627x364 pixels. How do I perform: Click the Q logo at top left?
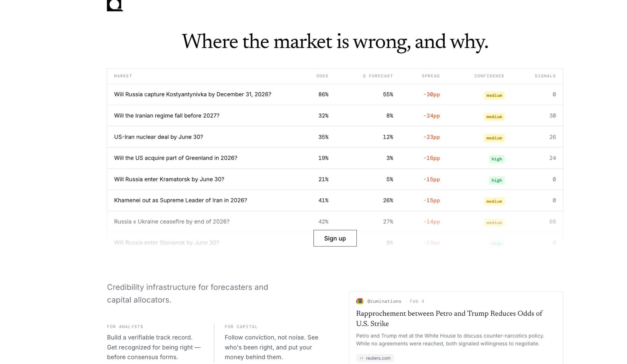pos(115,5)
